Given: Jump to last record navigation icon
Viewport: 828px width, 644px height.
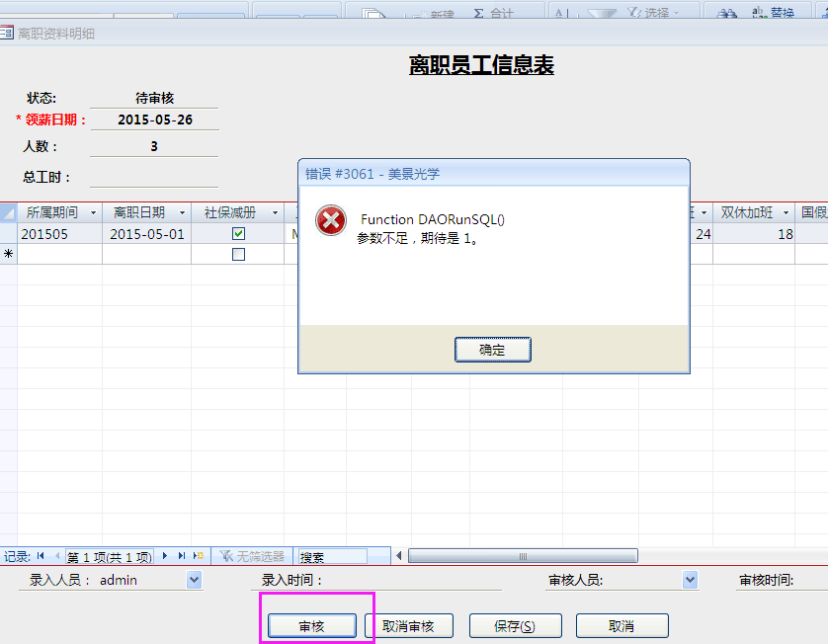Looking at the screenshot, I should click(x=182, y=556).
